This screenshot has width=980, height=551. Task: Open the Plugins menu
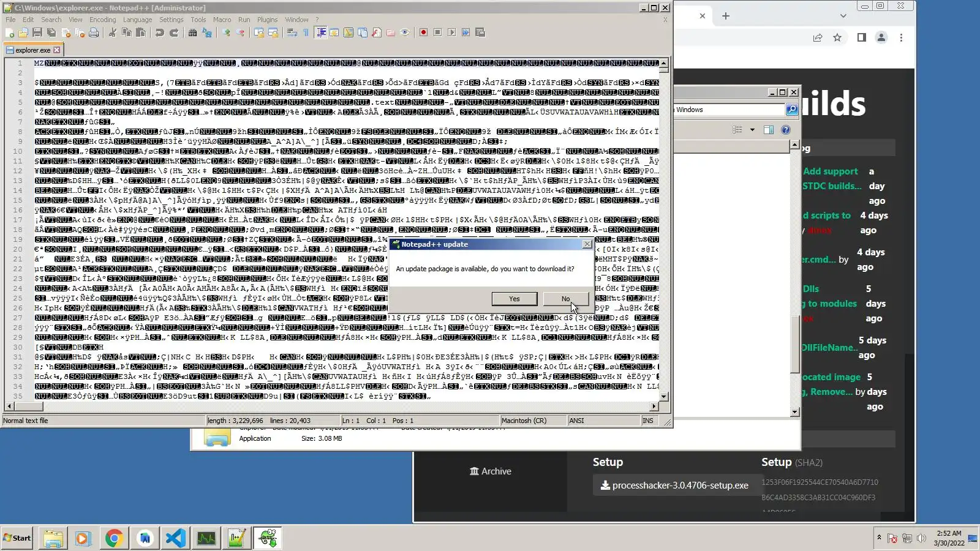point(267,20)
